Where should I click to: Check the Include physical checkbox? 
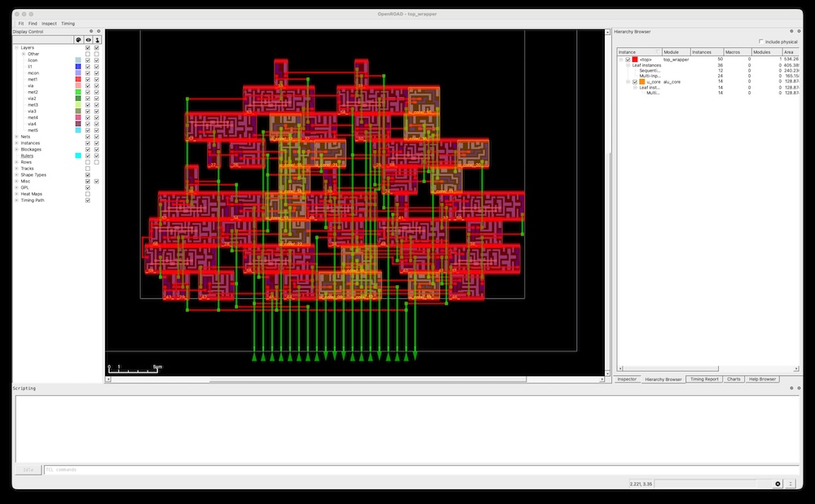tap(761, 42)
